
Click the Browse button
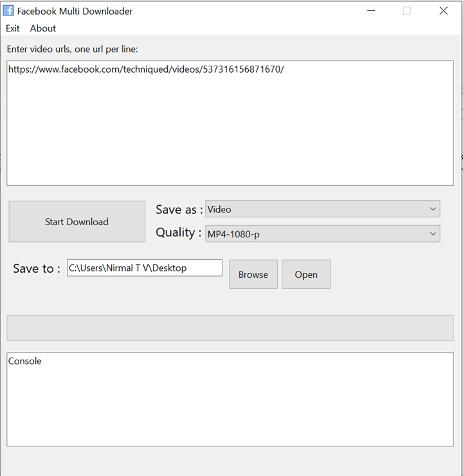pos(253,274)
